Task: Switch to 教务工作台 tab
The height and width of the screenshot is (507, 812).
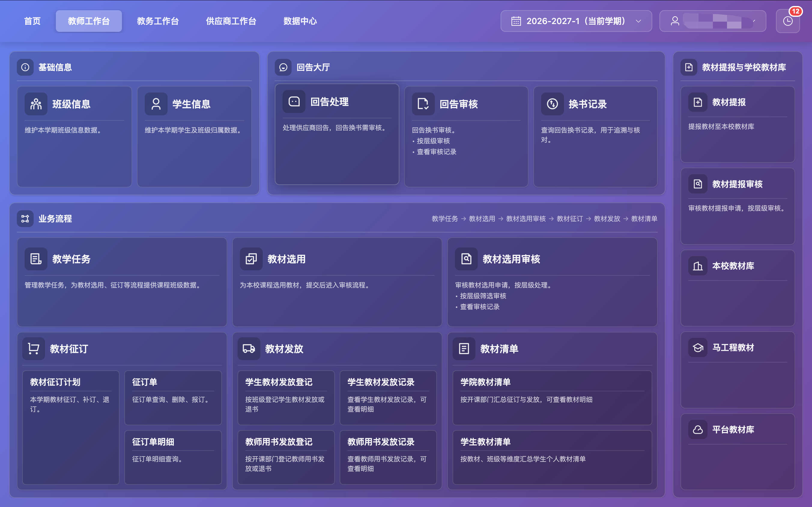Action: [158, 21]
